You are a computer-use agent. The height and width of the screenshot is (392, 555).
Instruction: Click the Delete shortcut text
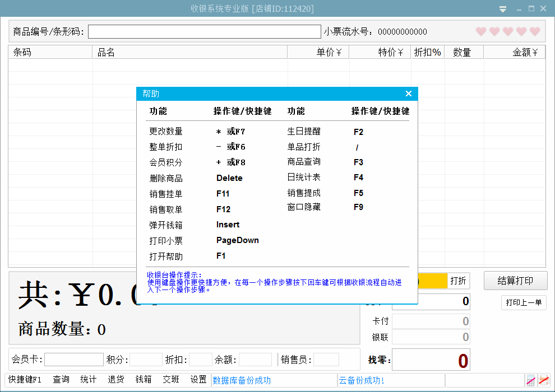click(x=229, y=178)
